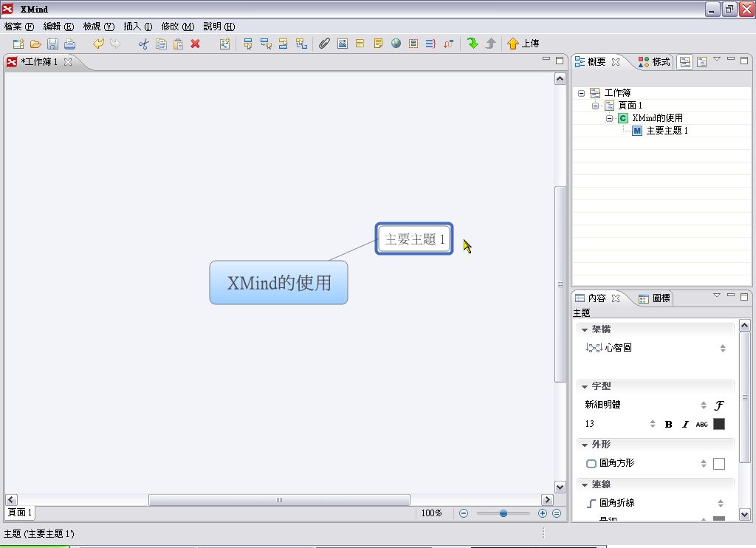
Task: Close the 工作簿 1 editor tab
Action: (x=68, y=62)
